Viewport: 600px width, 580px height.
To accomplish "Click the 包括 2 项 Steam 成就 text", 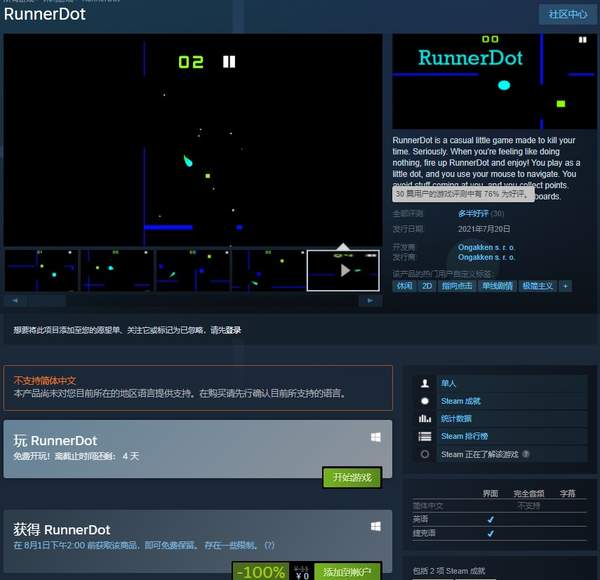I will coord(449,571).
